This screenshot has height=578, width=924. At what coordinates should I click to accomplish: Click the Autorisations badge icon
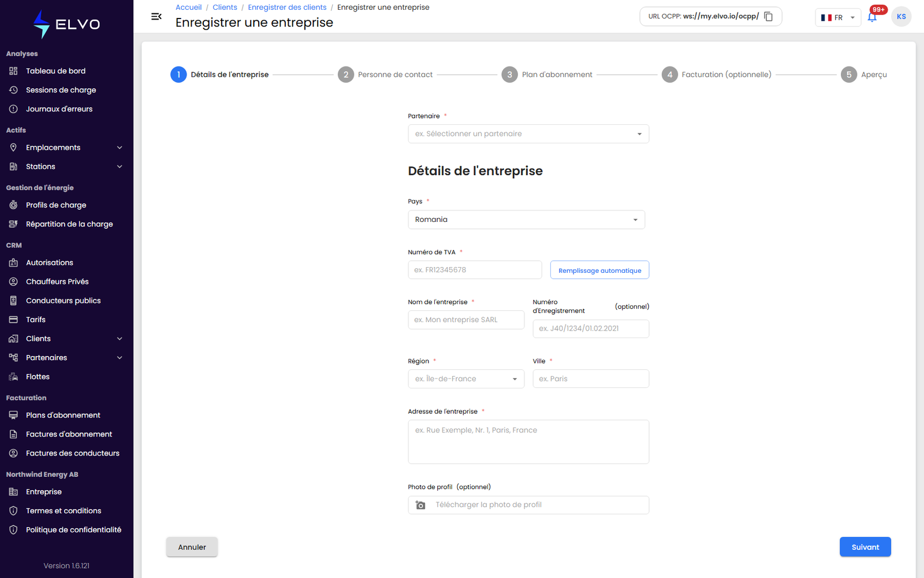13,262
